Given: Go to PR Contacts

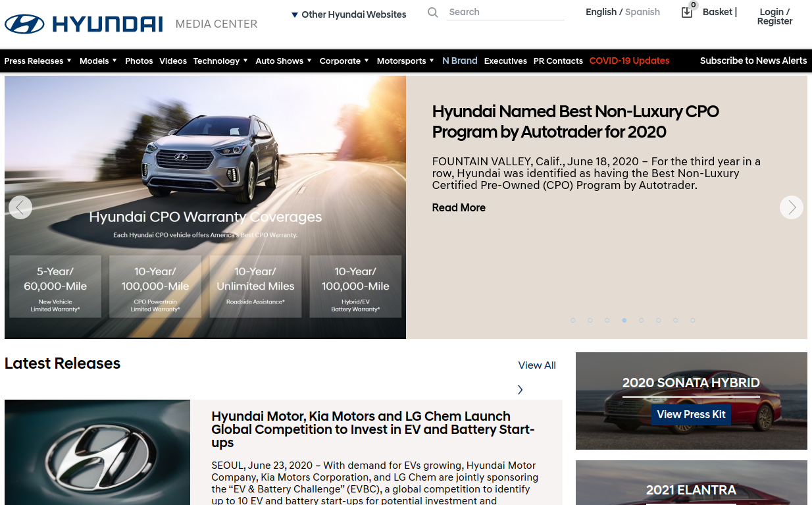Looking at the screenshot, I should click(x=558, y=61).
